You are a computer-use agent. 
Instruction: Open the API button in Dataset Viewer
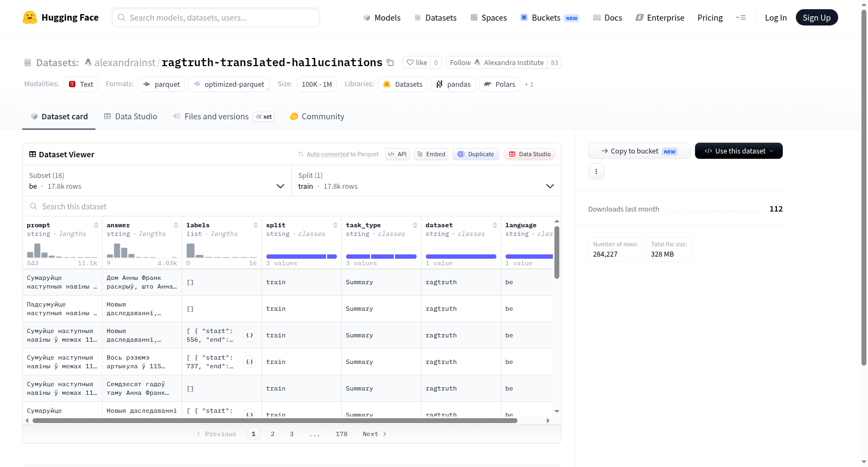[397, 154]
